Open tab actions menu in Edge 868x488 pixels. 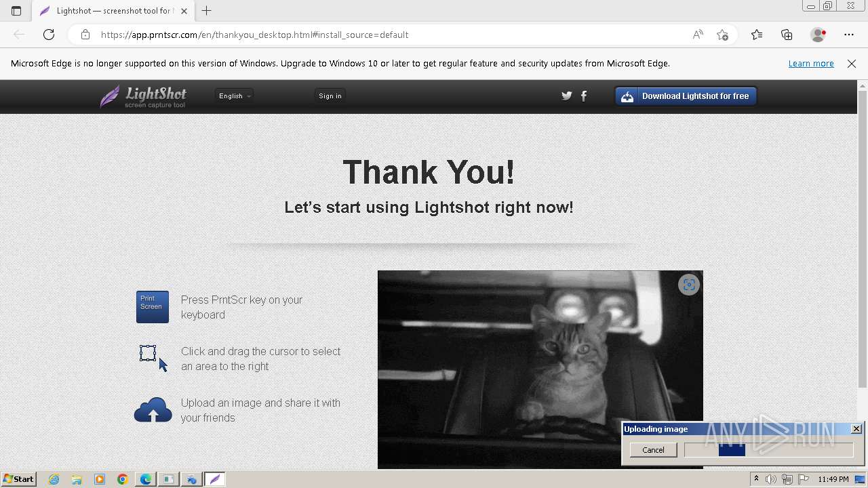[x=16, y=11]
